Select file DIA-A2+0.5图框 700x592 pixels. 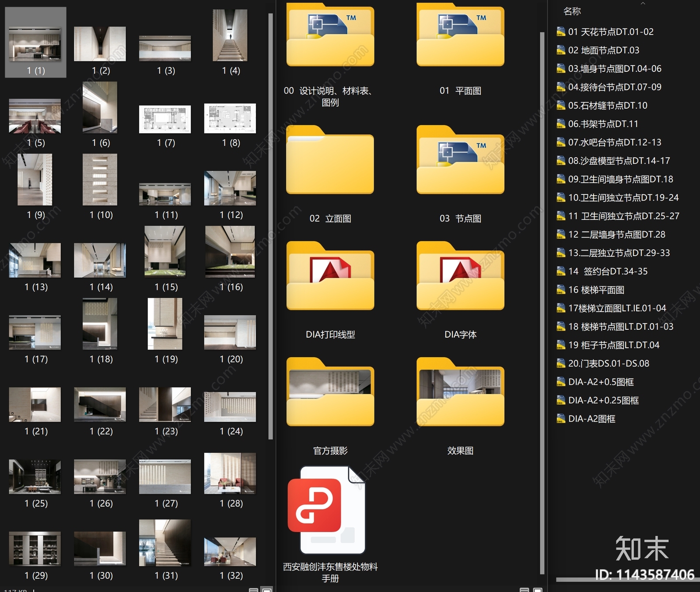pos(595,382)
